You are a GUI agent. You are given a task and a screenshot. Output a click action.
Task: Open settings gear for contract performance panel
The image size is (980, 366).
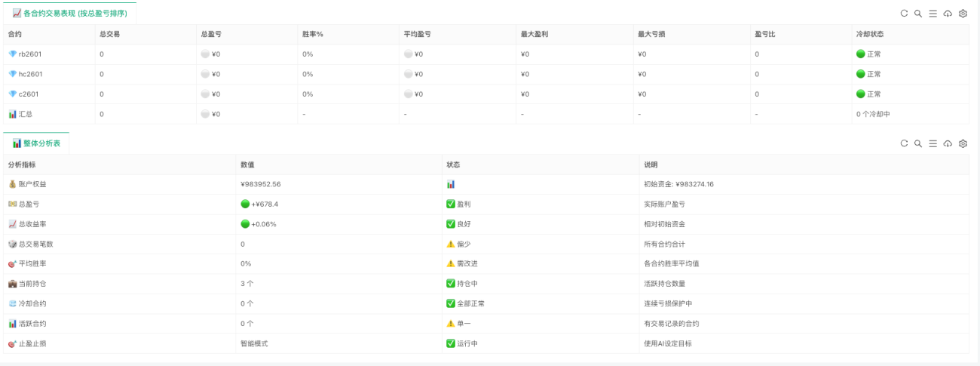963,14
